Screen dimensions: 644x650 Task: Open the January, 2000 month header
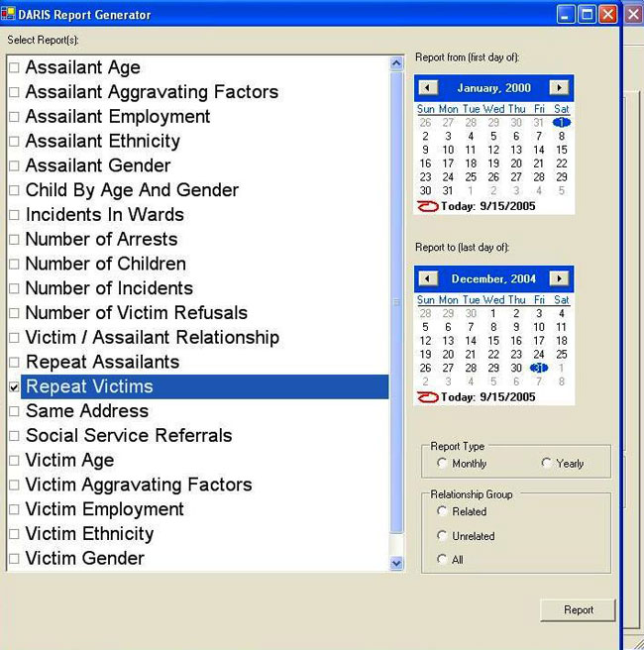[493, 88]
